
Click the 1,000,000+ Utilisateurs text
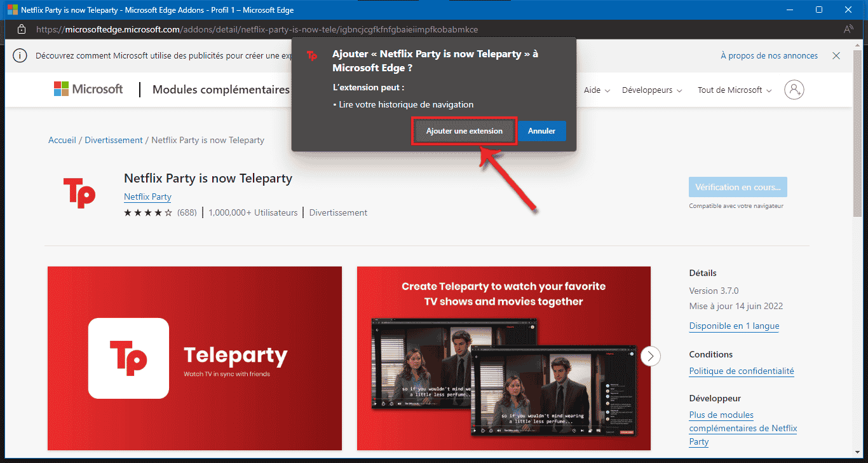(x=253, y=212)
